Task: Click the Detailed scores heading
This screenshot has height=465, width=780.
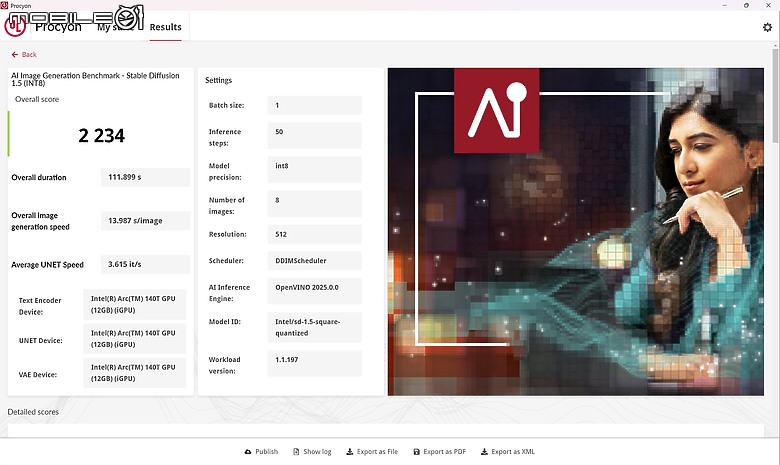Action: pos(33,412)
